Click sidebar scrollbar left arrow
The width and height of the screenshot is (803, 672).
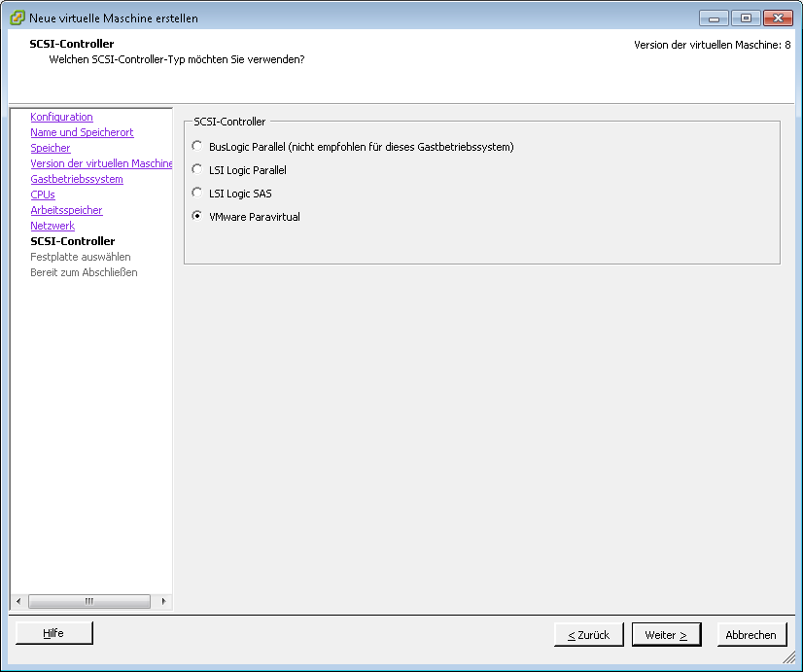point(17,602)
